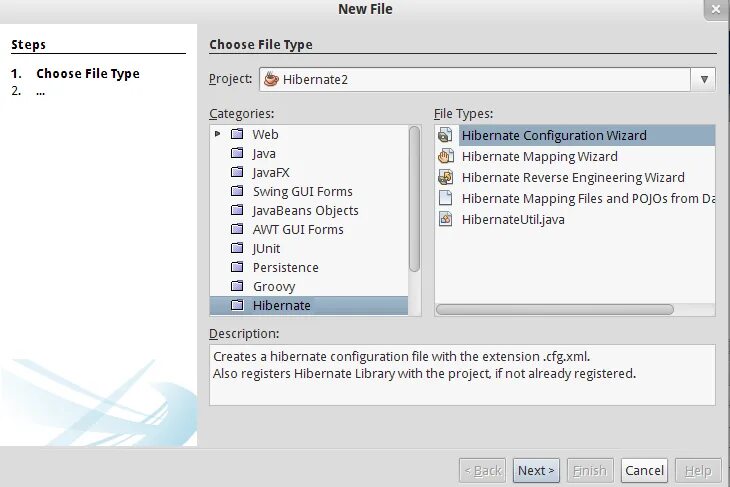730x487 pixels.
Task: Click the Description text area
Action: tap(462, 375)
